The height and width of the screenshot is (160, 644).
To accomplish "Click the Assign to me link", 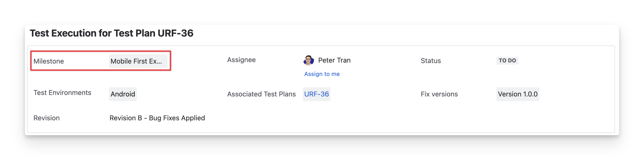I will (x=322, y=74).
